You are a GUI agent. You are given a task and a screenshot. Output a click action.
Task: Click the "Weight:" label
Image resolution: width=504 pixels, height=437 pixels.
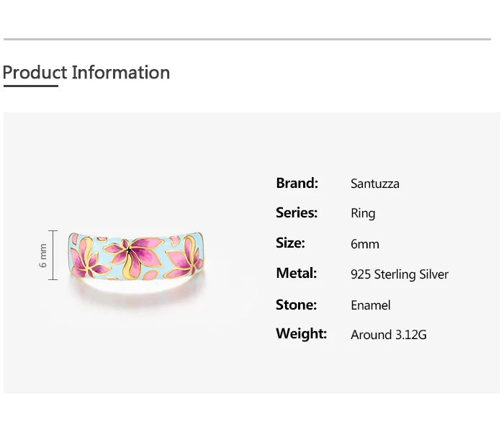[x=301, y=334]
